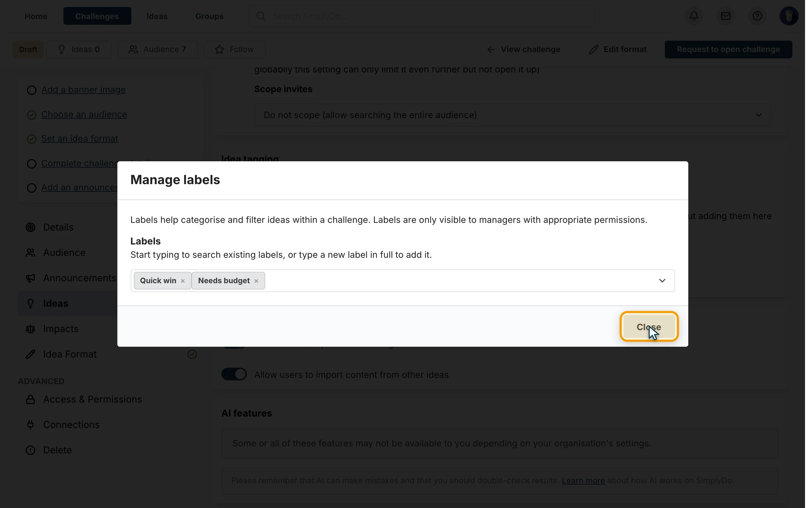This screenshot has height=508, width=812.
Task: Click Edit format pencil button
Action: click(x=618, y=50)
